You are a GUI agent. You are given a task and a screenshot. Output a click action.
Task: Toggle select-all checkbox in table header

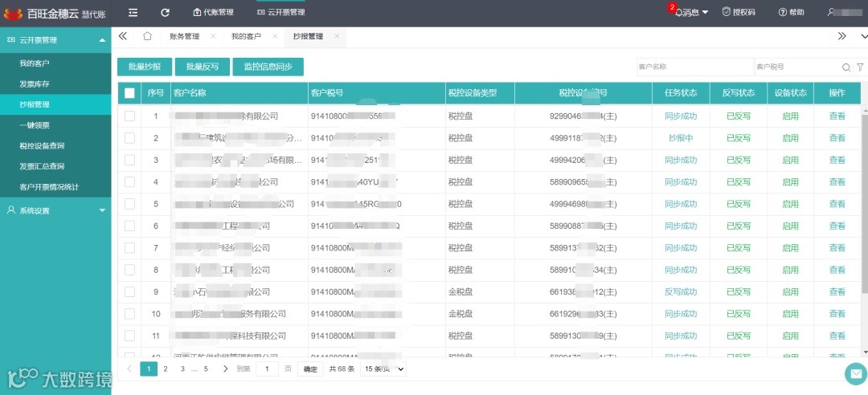(129, 93)
